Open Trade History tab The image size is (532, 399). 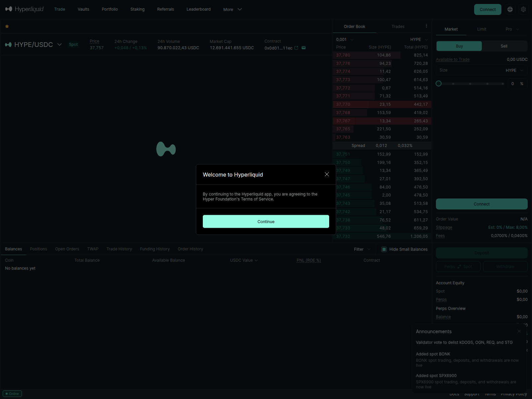[119, 249]
